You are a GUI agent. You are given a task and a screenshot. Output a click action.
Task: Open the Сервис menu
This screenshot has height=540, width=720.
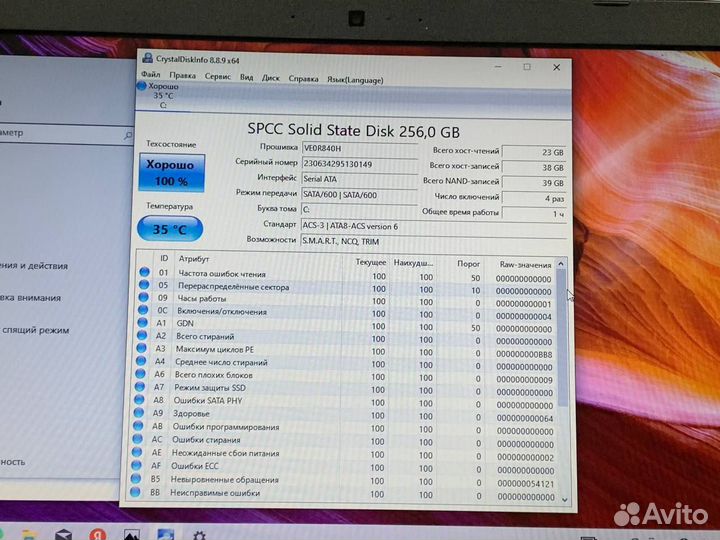click(x=218, y=76)
